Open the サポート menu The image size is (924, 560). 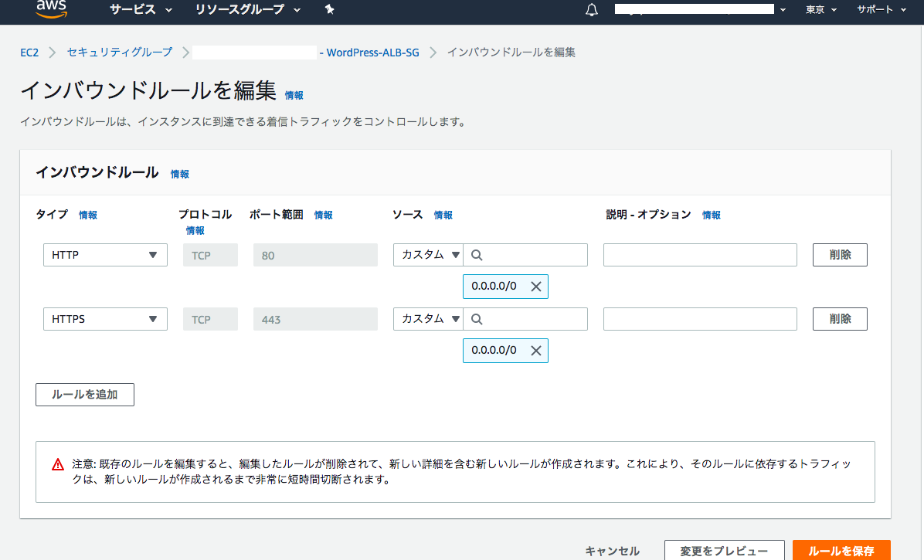[x=881, y=9]
